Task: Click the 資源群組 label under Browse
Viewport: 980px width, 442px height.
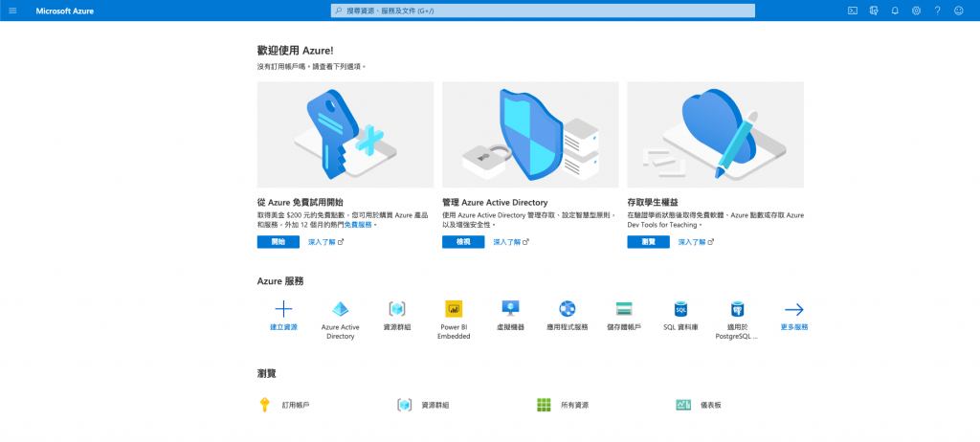Action: pyautogui.click(x=435, y=405)
